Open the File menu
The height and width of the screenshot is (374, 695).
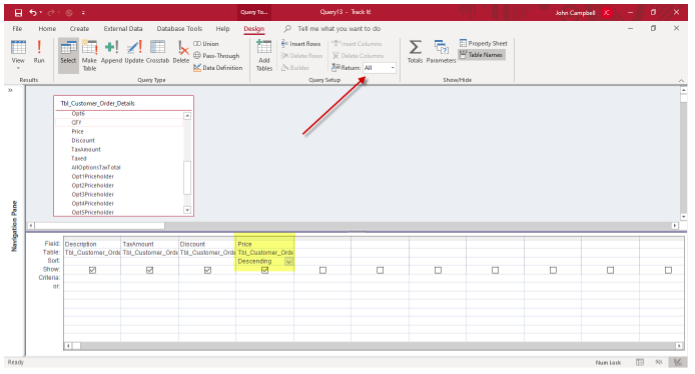pyautogui.click(x=17, y=28)
